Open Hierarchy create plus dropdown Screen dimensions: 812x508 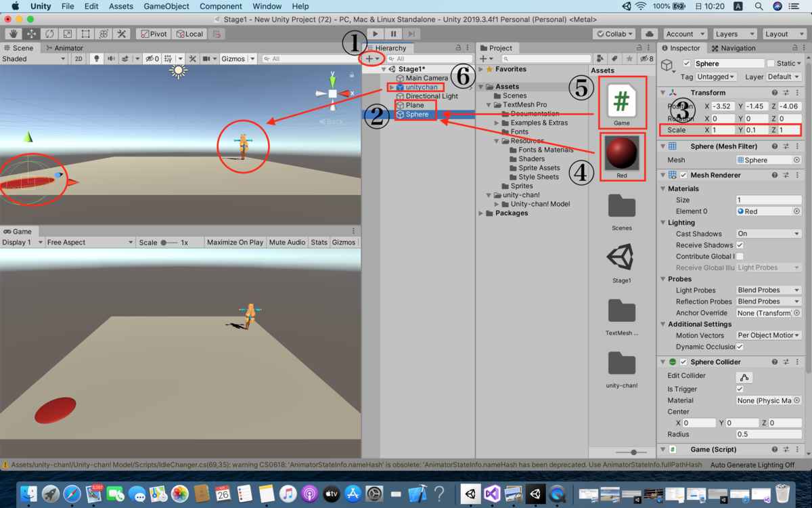coord(372,59)
